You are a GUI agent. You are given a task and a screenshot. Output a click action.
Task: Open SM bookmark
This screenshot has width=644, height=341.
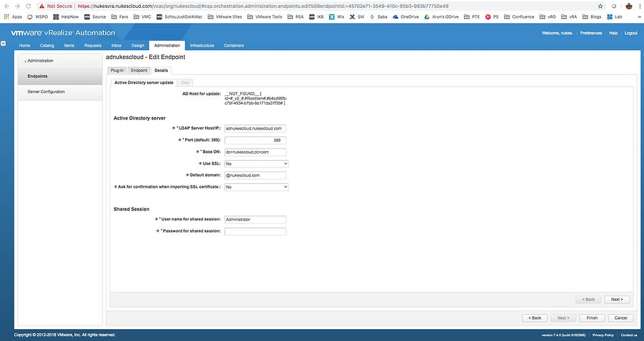click(357, 17)
